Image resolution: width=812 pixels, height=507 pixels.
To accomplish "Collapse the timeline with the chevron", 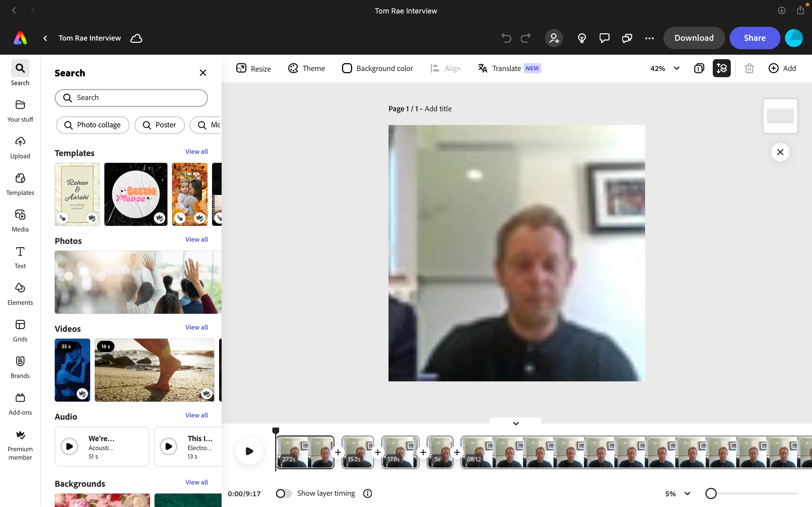I will 516,424.
